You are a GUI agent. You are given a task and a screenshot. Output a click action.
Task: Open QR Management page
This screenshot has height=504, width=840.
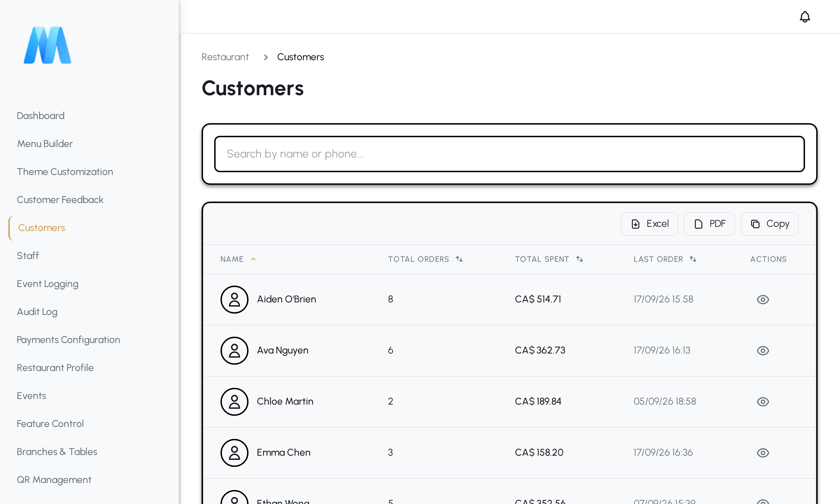click(x=54, y=480)
